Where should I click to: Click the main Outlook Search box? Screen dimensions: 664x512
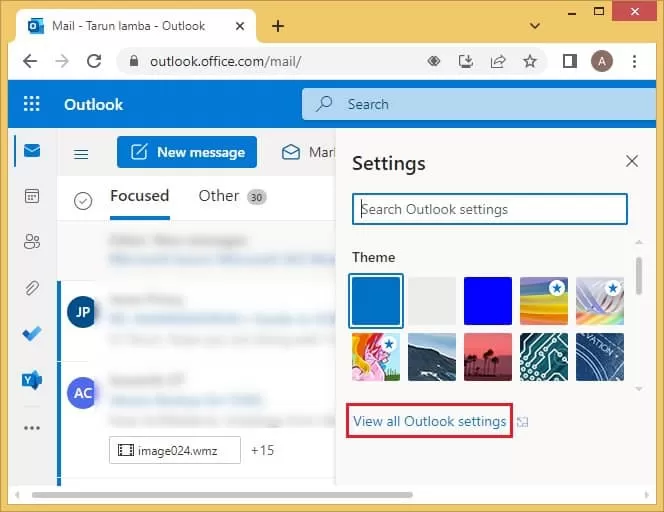pyautogui.click(x=479, y=104)
